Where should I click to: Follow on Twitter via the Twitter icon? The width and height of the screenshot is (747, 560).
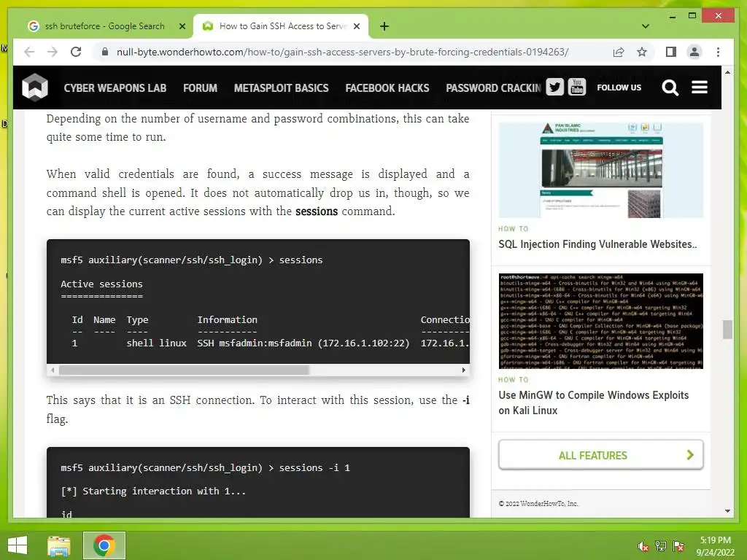click(x=554, y=87)
